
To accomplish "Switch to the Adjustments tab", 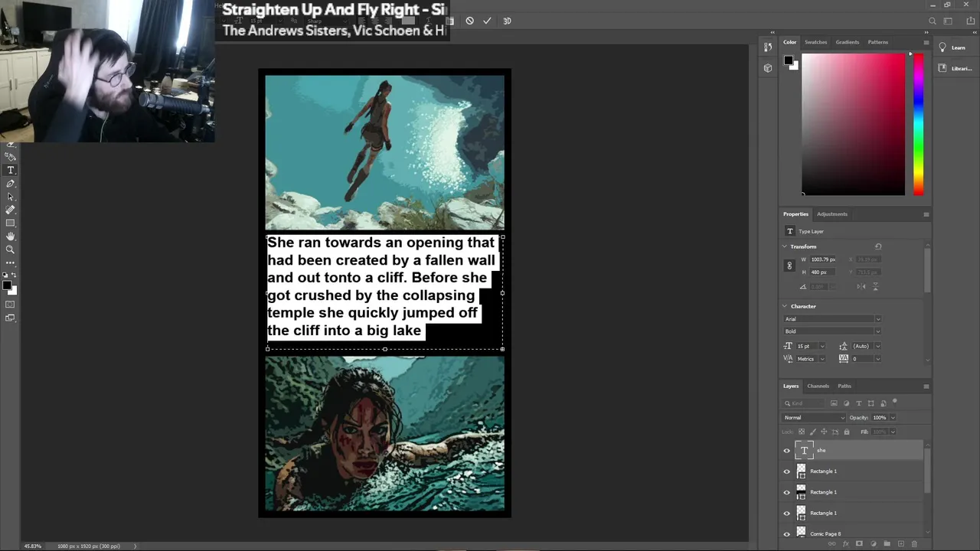I will 832,214.
